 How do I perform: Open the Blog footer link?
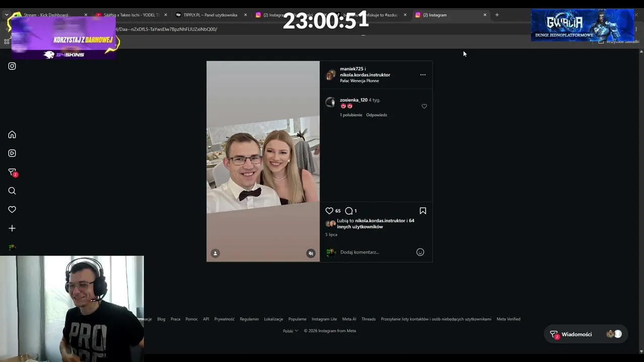tap(161, 319)
